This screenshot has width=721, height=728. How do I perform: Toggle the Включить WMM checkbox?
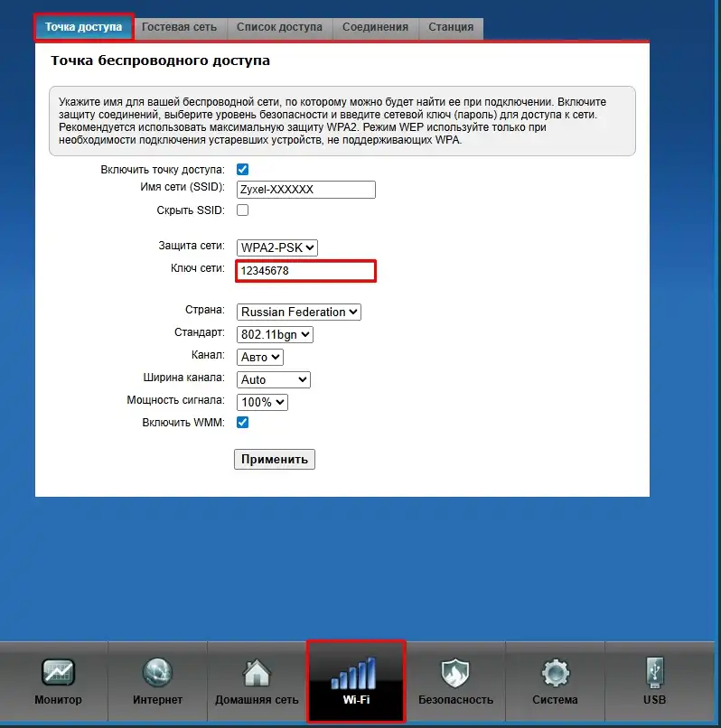tap(242, 422)
